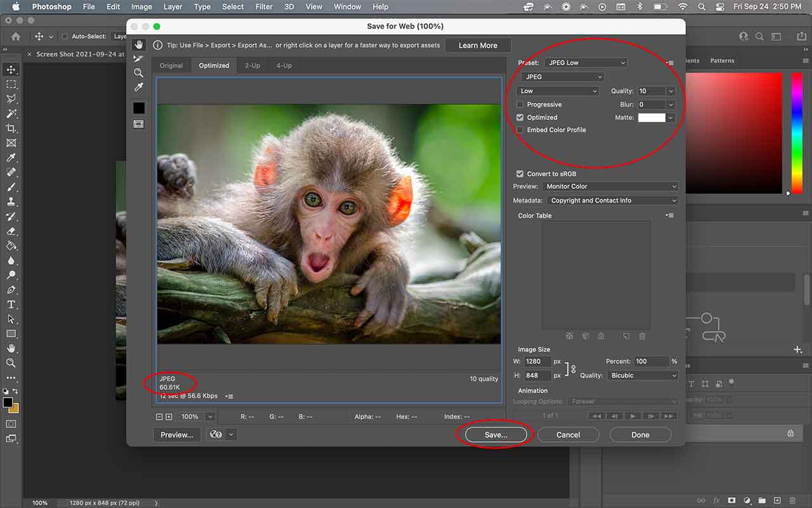Open the Matte color dropdown arrow
This screenshot has width=812, height=508.
tap(671, 117)
